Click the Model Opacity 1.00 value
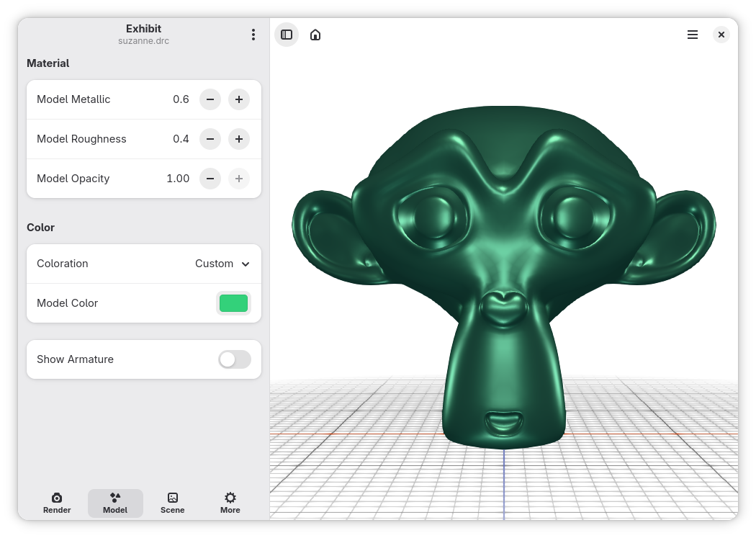The image size is (756, 538). pyautogui.click(x=178, y=179)
